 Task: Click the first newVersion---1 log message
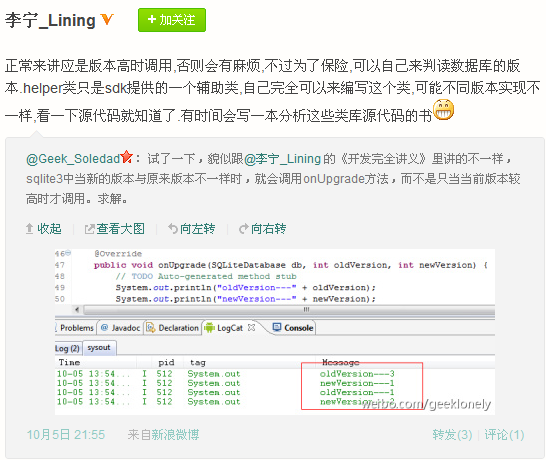click(x=357, y=383)
